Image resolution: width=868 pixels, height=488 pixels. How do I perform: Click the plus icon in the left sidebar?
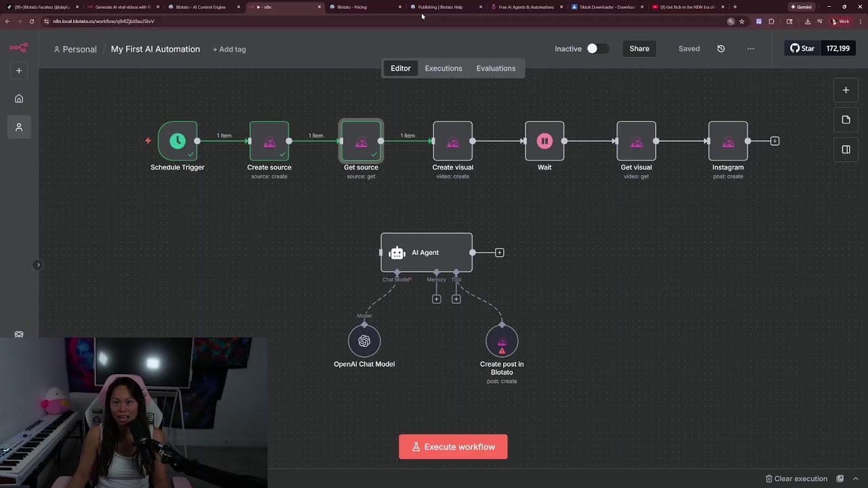(x=19, y=70)
